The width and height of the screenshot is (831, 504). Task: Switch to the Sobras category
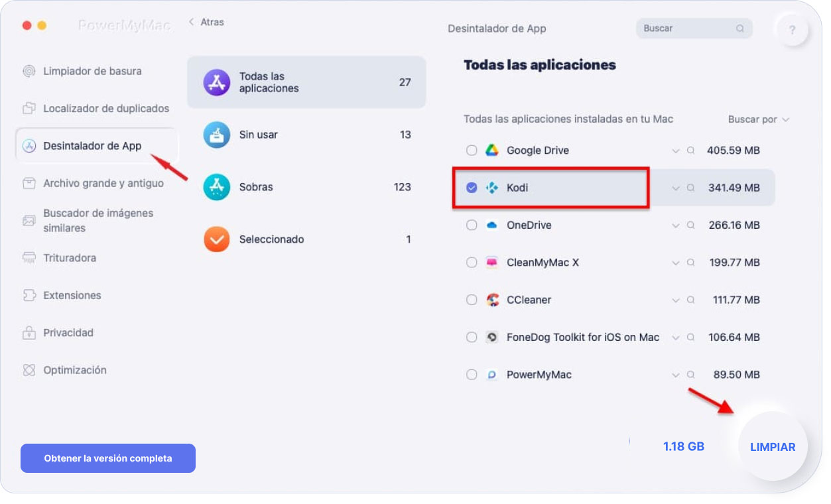pos(306,187)
